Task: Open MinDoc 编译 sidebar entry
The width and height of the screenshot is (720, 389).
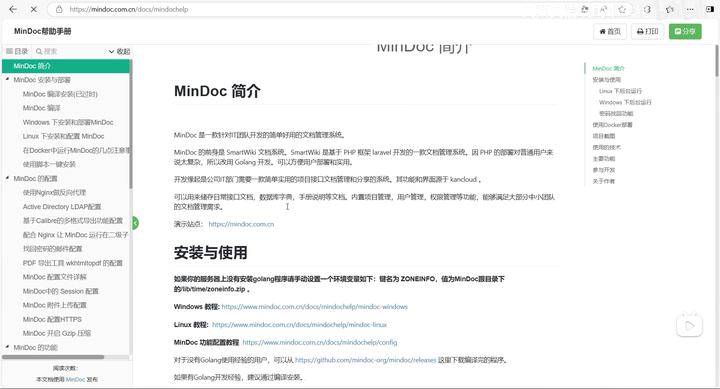Action: click(42, 108)
